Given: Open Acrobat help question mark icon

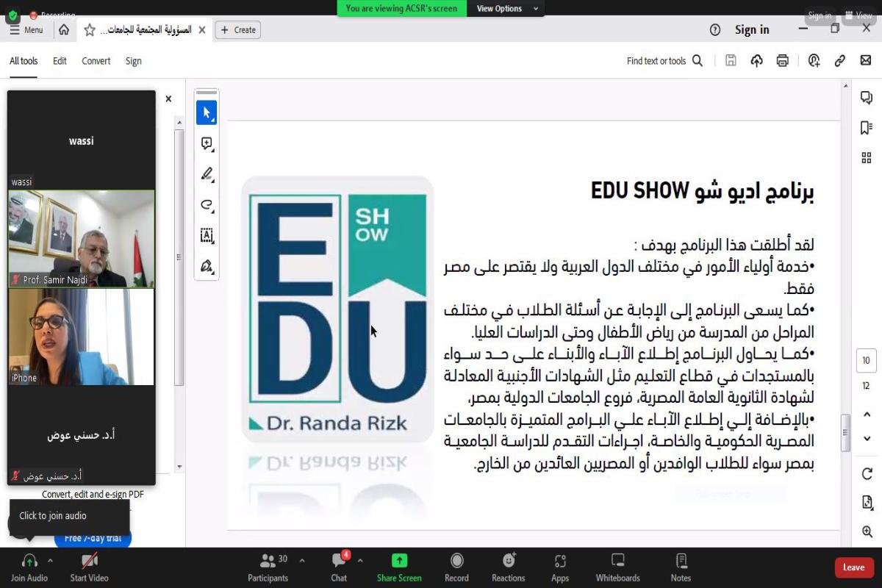Looking at the screenshot, I should pos(715,30).
